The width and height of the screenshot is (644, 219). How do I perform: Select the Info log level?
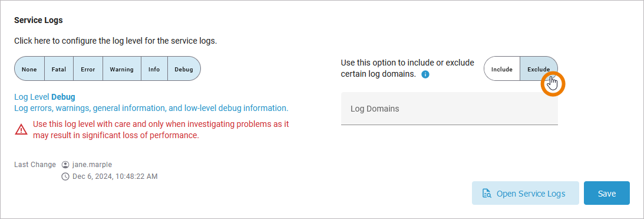154,69
